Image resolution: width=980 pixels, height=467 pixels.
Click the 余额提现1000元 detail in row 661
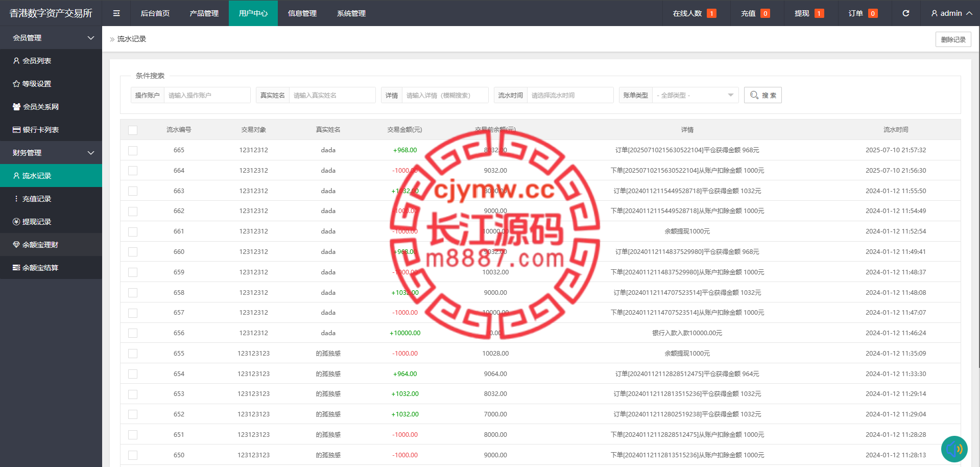coord(687,231)
